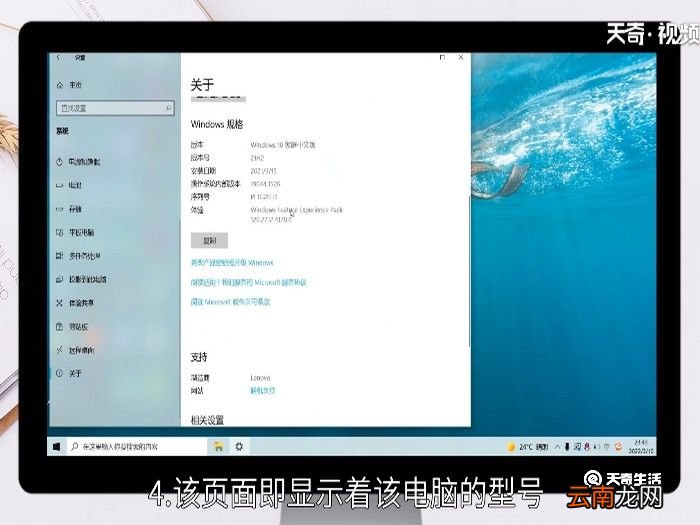Close the Settings window
Screen dimensions: 700x525
[x=461, y=58]
